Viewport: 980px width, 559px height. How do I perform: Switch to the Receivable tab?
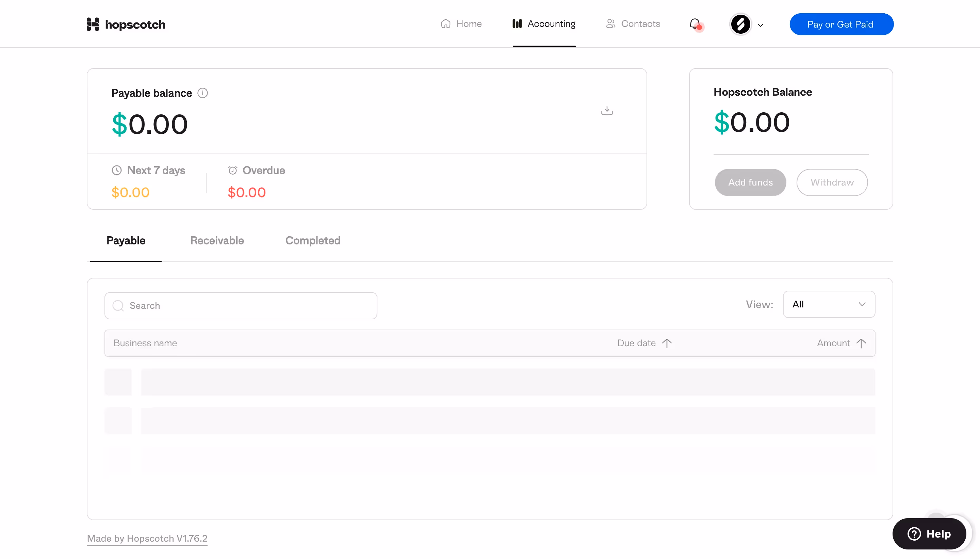(x=217, y=240)
